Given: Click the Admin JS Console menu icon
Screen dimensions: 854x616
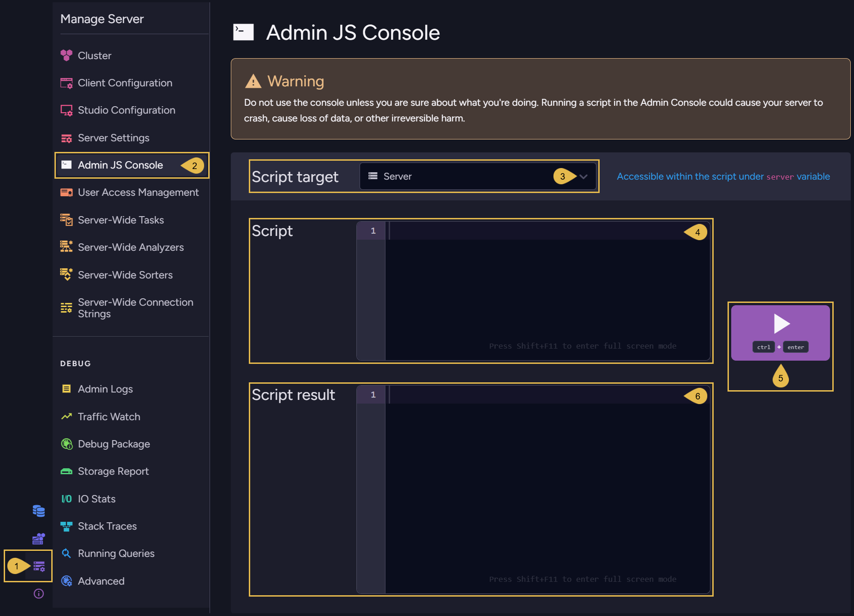Looking at the screenshot, I should pyautogui.click(x=66, y=165).
